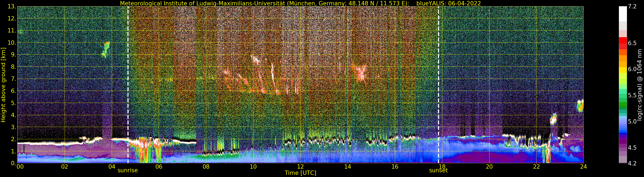The width and height of the screenshot is (644, 177).
Task: Click the 11. tick label on the height axis
Action: pyautogui.click(x=12, y=31)
